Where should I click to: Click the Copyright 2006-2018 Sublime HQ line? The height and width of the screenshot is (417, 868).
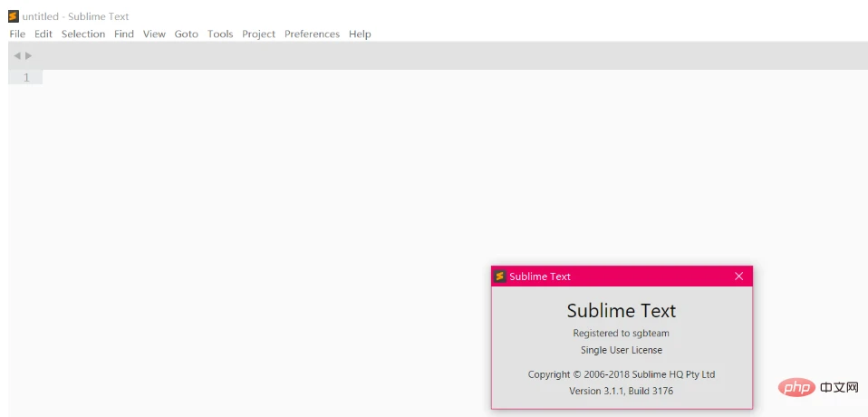pyautogui.click(x=622, y=374)
